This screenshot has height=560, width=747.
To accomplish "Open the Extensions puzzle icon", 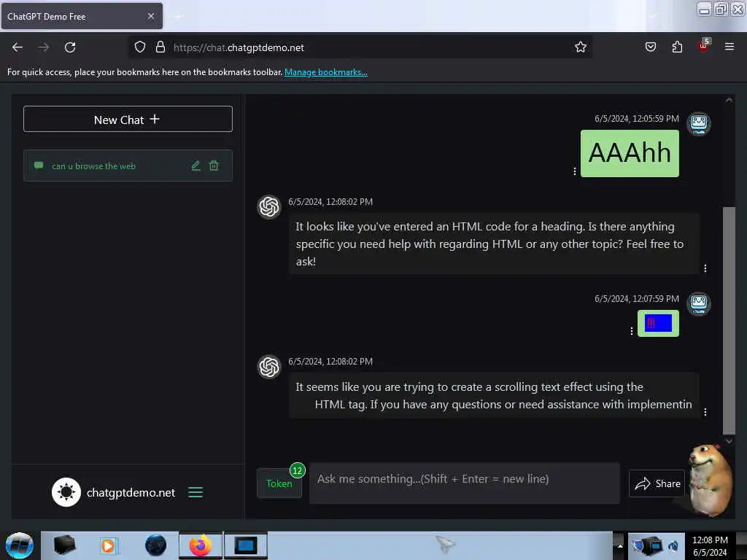I will point(677,47).
